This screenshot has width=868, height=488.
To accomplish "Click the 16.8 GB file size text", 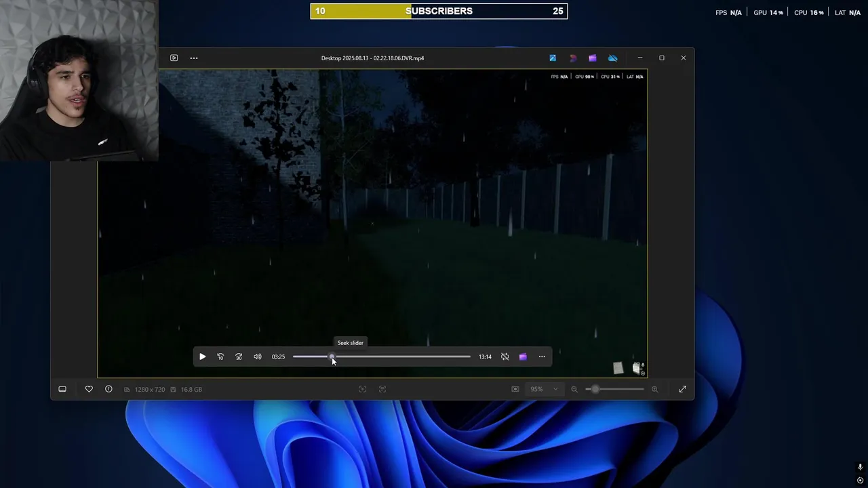I will pos(191,390).
